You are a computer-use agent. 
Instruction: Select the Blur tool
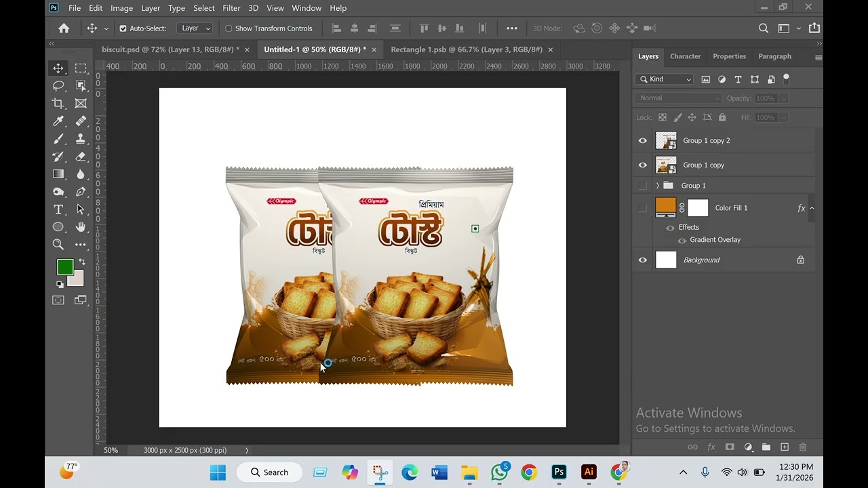[81, 174]
